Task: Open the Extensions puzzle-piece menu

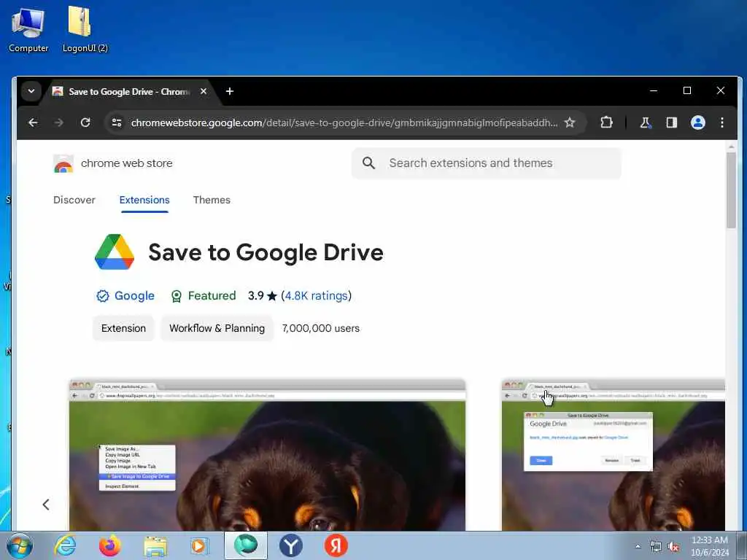Action: [x=606, y=122]
